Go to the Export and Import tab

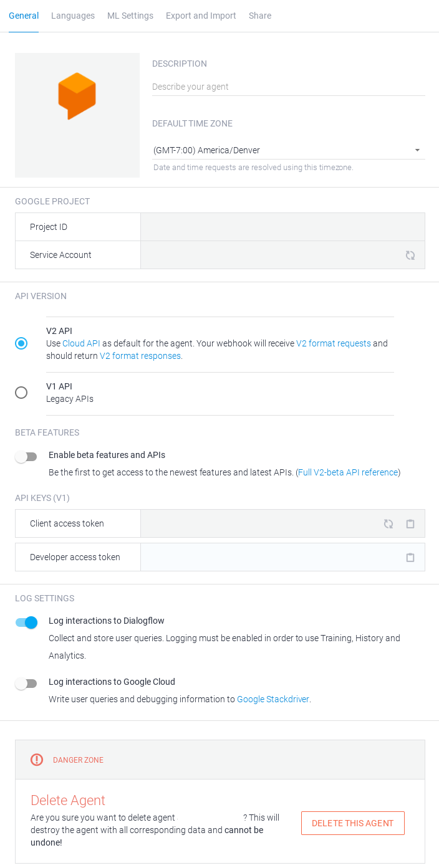201,16
